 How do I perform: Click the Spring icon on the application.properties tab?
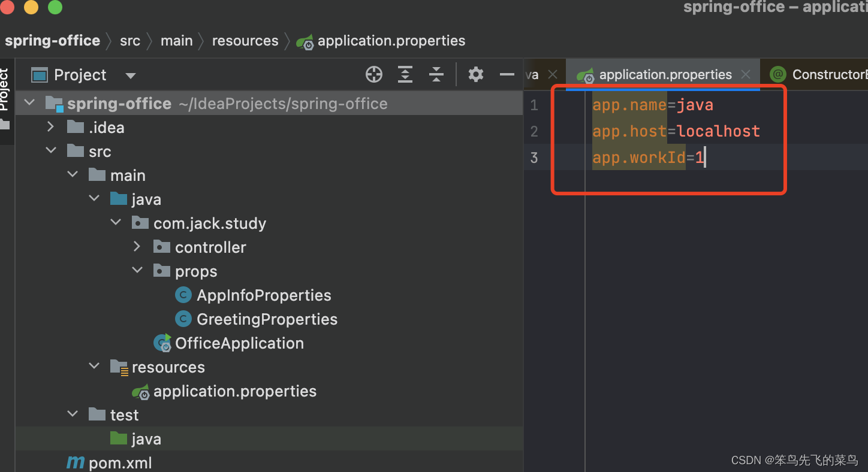point(584,74)
